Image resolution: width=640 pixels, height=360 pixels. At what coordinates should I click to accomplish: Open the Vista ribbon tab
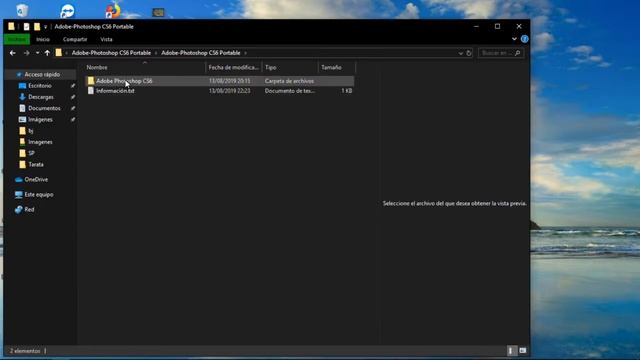(x=107, y=39)
